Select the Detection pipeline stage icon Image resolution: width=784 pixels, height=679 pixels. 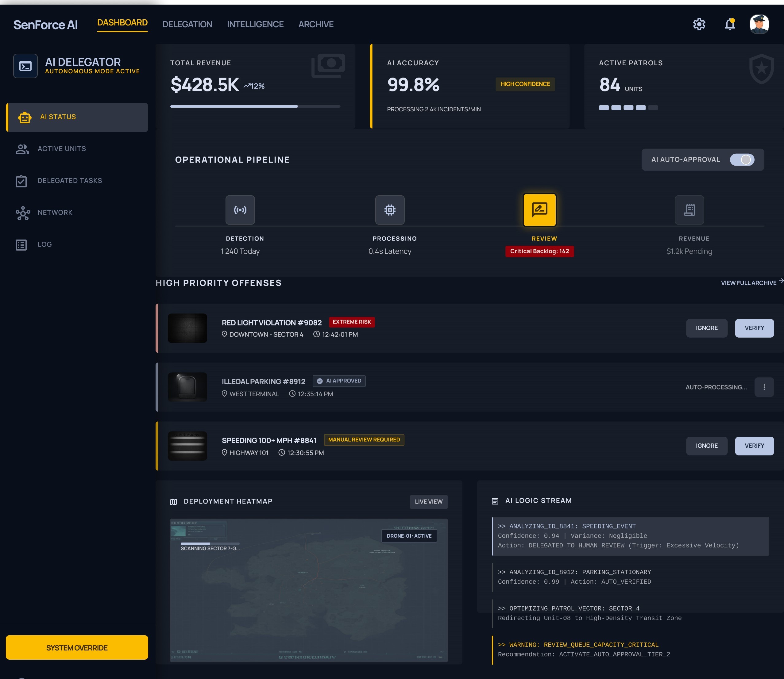(x=240, y=210)
